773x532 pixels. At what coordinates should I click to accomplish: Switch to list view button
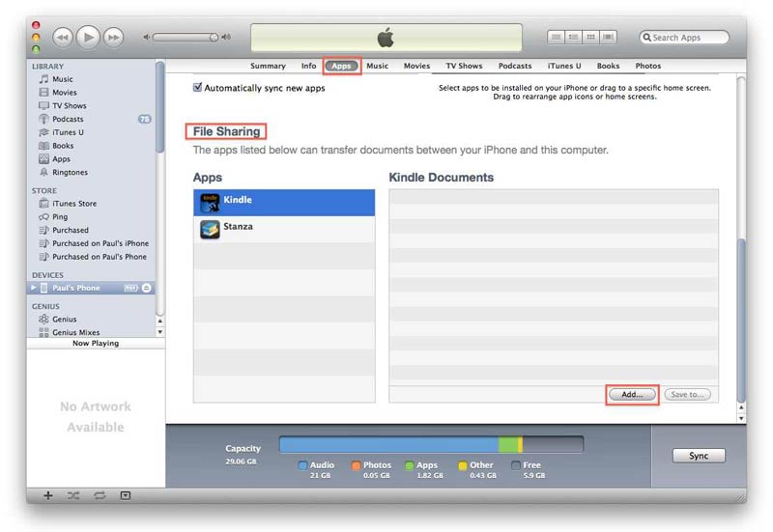pos(557,38)
